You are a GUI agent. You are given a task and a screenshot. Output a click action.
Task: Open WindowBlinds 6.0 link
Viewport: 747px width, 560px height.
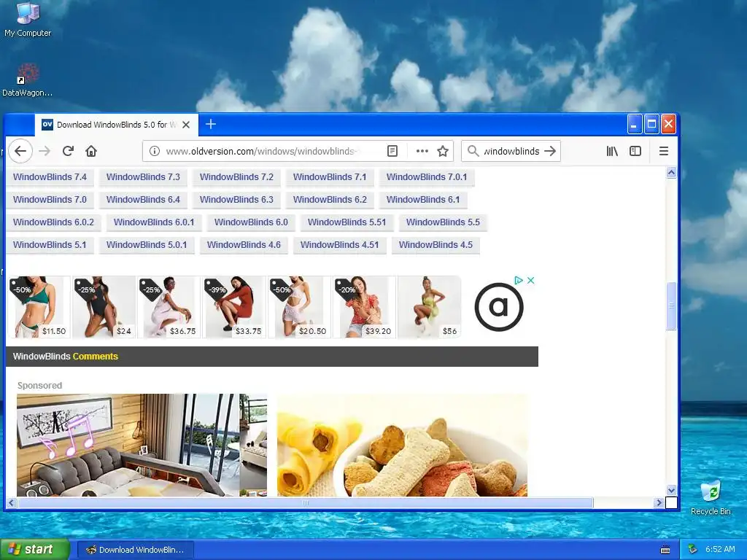251,222
